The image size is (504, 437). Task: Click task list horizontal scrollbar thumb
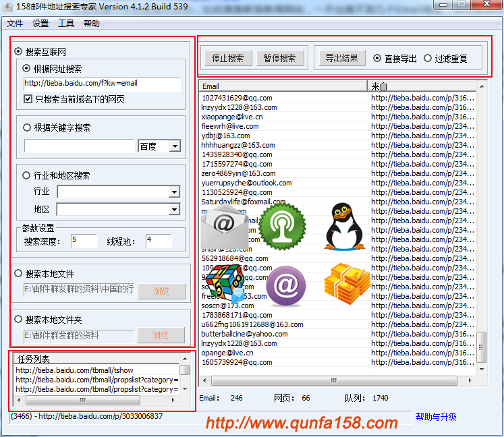click(82, 400)
